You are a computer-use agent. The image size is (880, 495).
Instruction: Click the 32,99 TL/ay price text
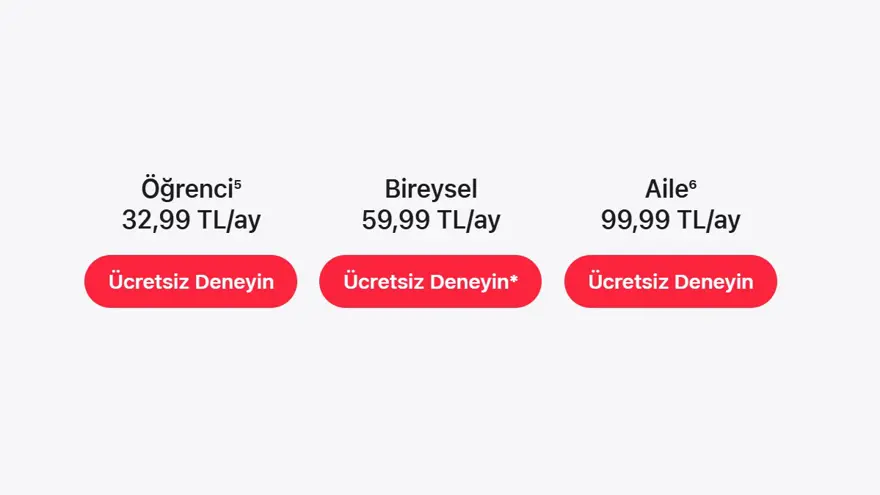[x=191, y=220]
